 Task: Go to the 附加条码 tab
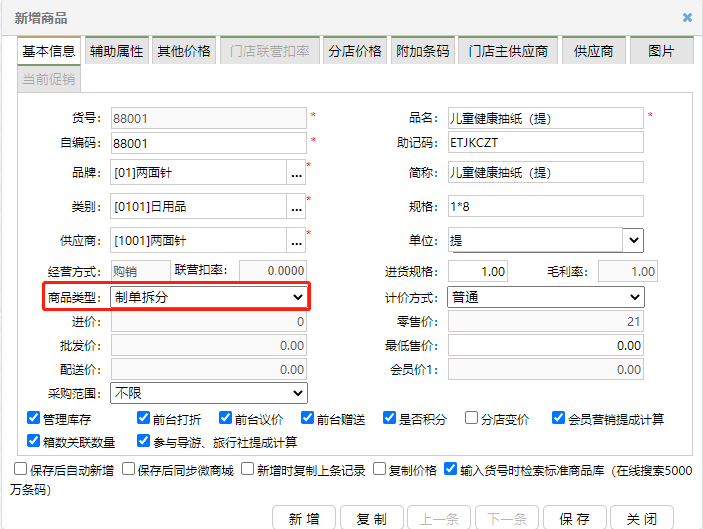(x=422, y=51)
